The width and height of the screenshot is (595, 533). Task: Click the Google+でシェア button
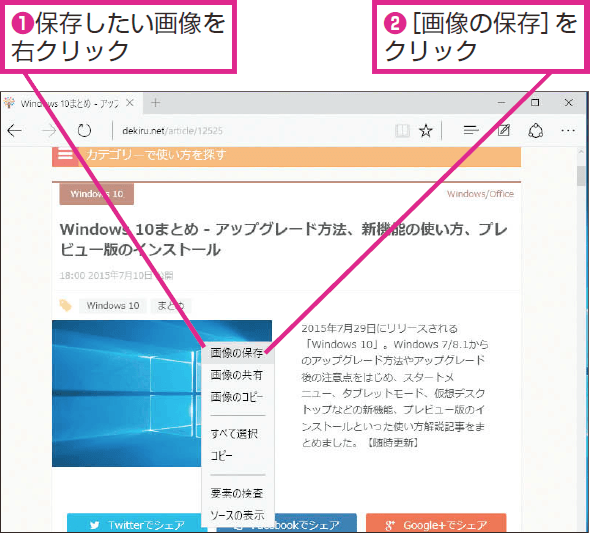point(436,524)
